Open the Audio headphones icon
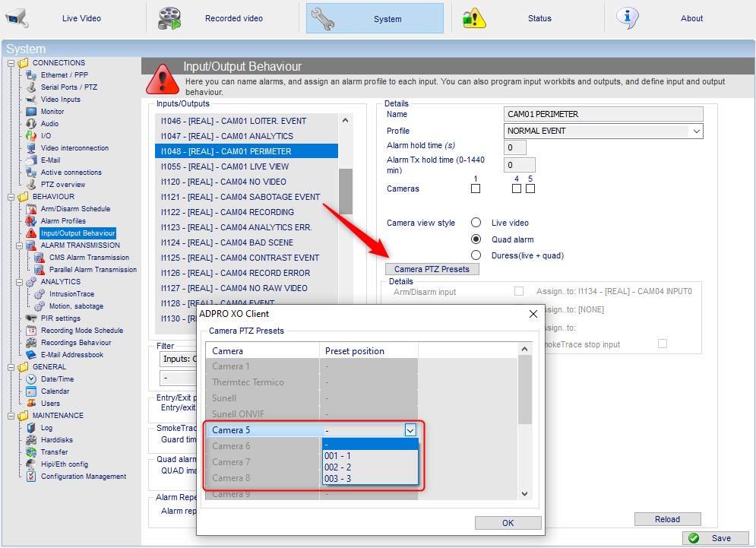The height and width of the screenshot is (548, 756). tap(31, 123)
